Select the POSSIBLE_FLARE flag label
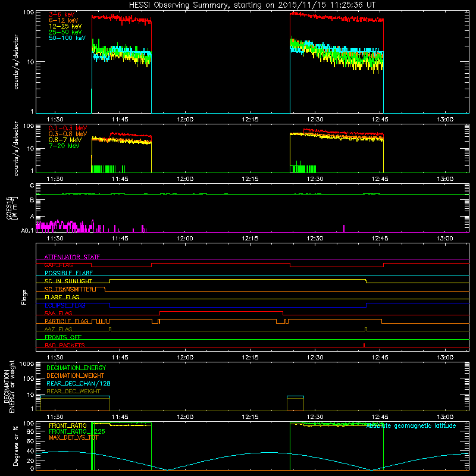476x476 pixels. click(68, 273)
